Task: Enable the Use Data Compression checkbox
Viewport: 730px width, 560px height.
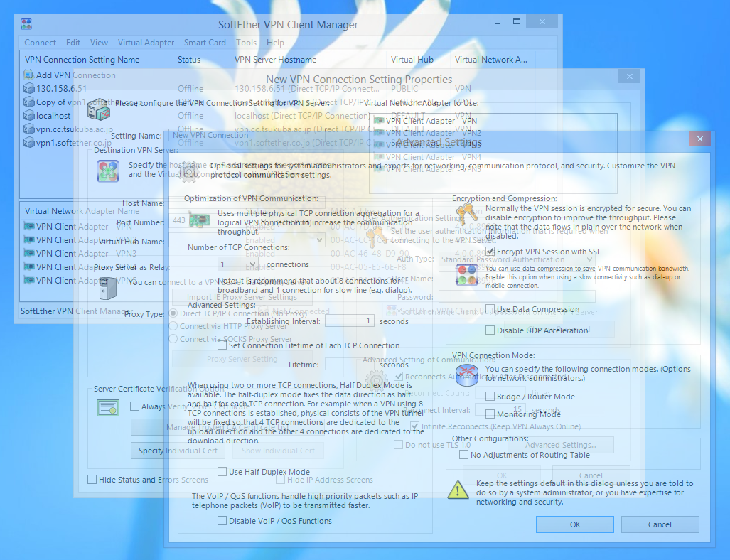Action: point(490,309)
